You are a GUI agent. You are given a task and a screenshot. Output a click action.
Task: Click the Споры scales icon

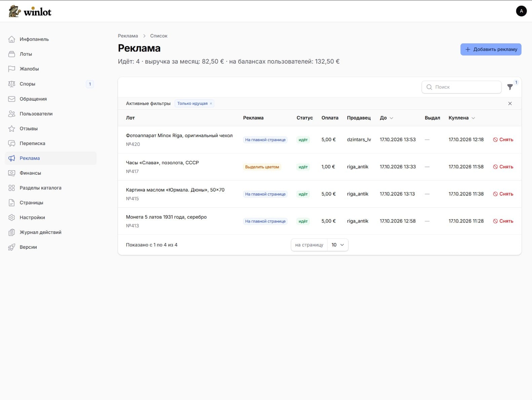11,84
